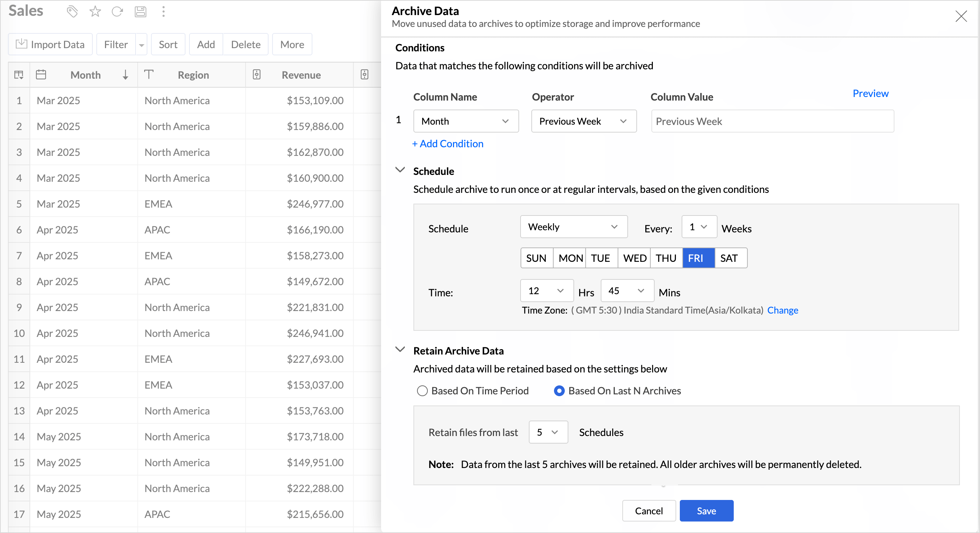Open the vertical three-dot options menu

coord(164,12)
